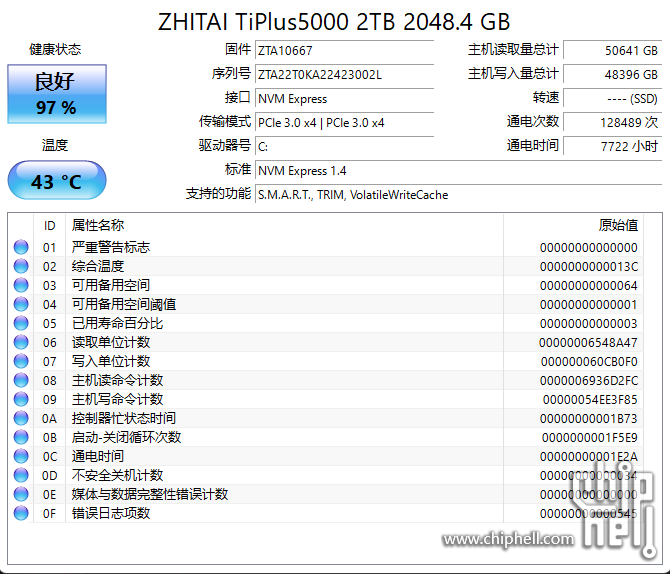Viewport: 670px width, 574px height.
Task: Select the 主机写命令计数 attribute name
Action: (118, 399)
